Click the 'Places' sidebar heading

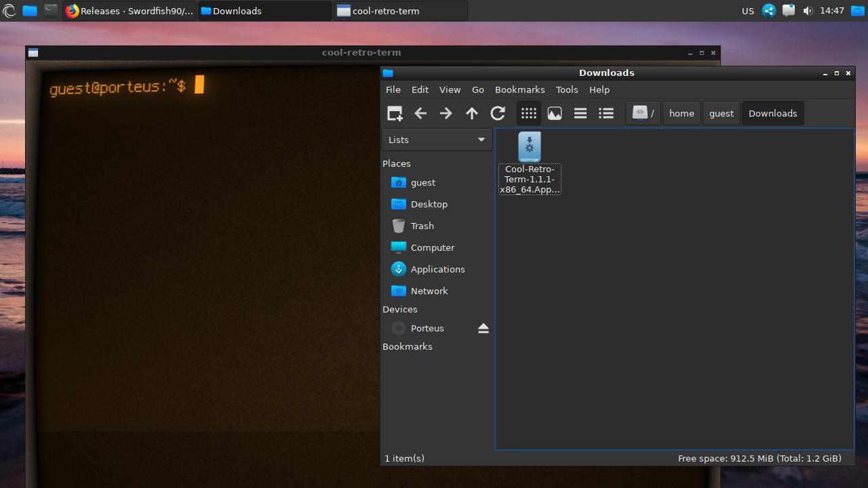[x=397, y=163]
